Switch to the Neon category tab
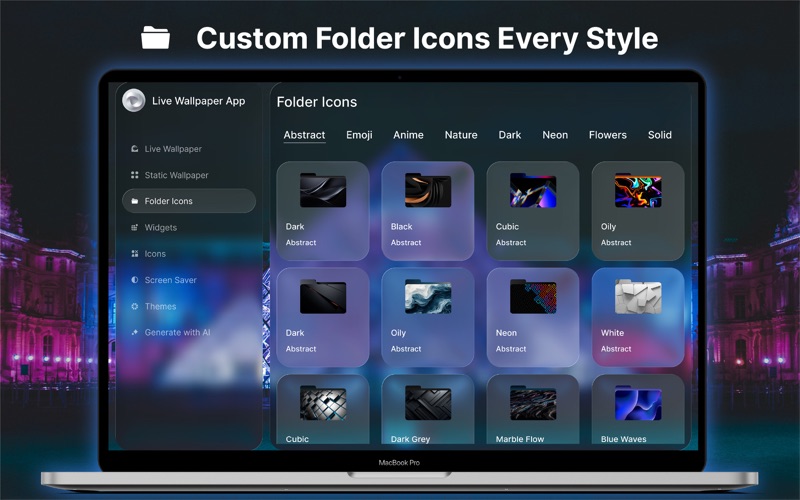800x500 pixels. pyautogui.click(x=555, y=135)
